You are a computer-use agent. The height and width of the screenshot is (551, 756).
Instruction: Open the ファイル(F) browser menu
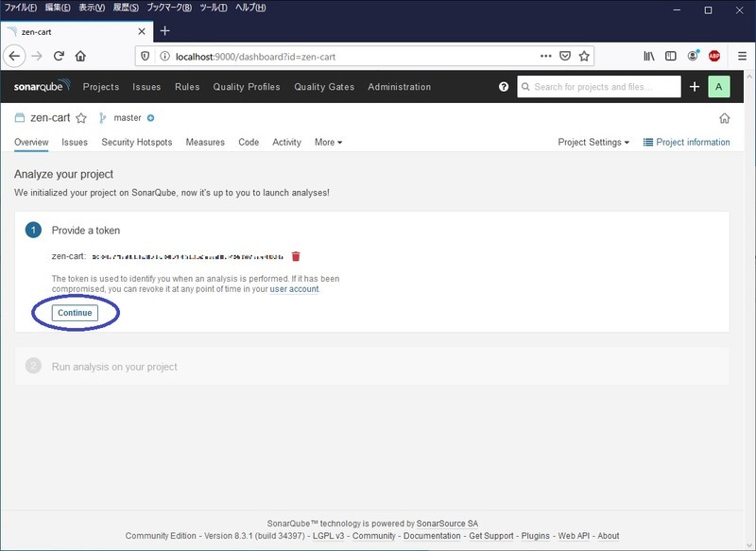click(20, 8)
